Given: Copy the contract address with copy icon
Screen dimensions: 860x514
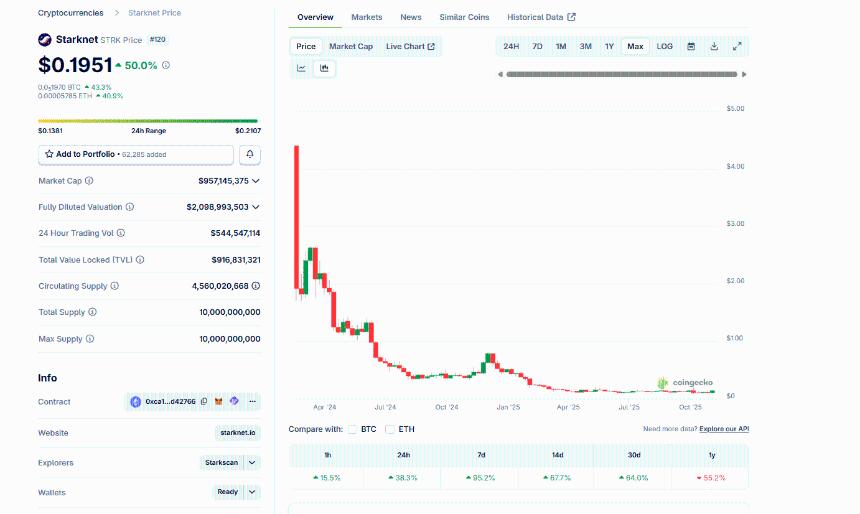Looking at the screenshot, I should coord(204,402).
